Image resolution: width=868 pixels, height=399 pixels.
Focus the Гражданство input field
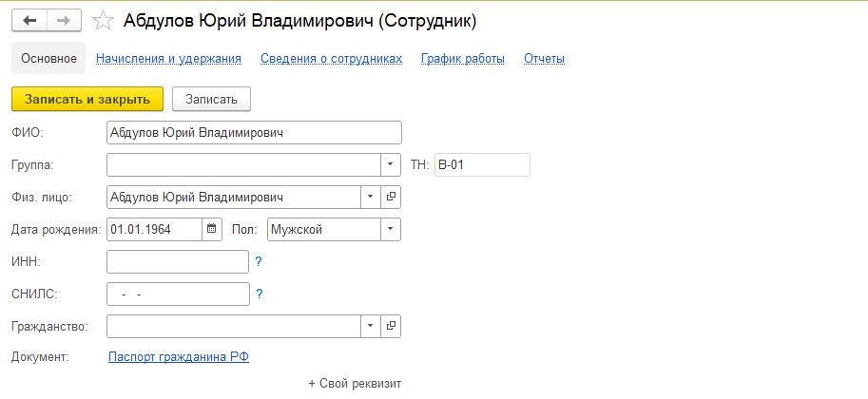coord(234,326)
